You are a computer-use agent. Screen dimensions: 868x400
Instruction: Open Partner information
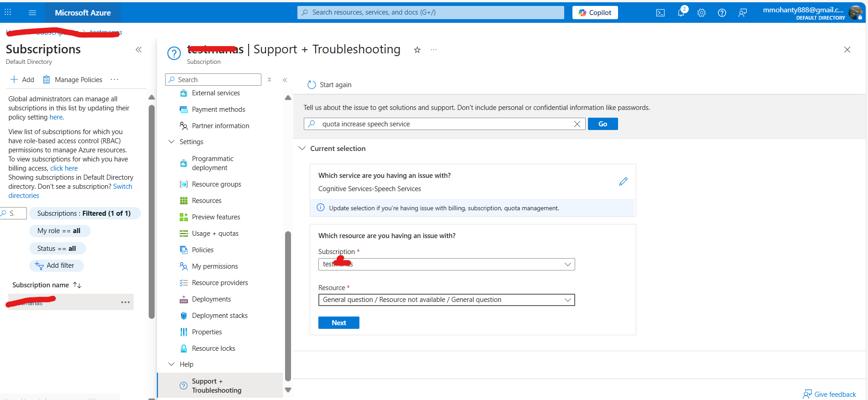(220, 126)
